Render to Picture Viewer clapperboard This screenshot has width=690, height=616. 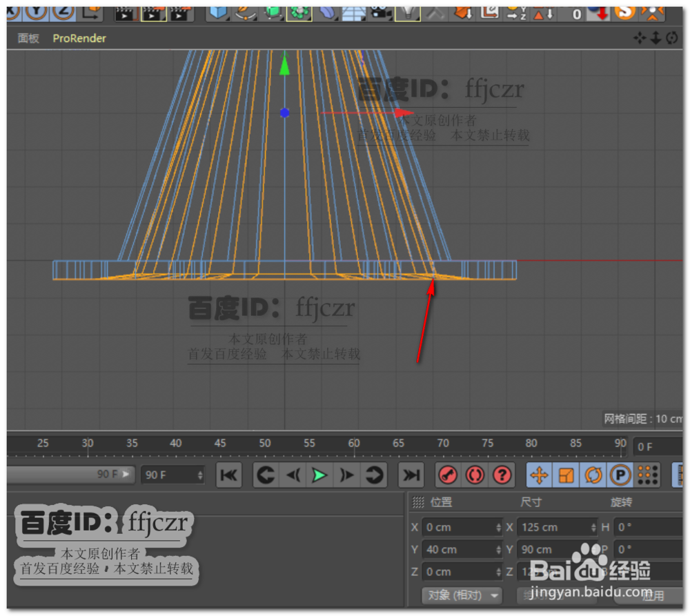click(154, 13)
